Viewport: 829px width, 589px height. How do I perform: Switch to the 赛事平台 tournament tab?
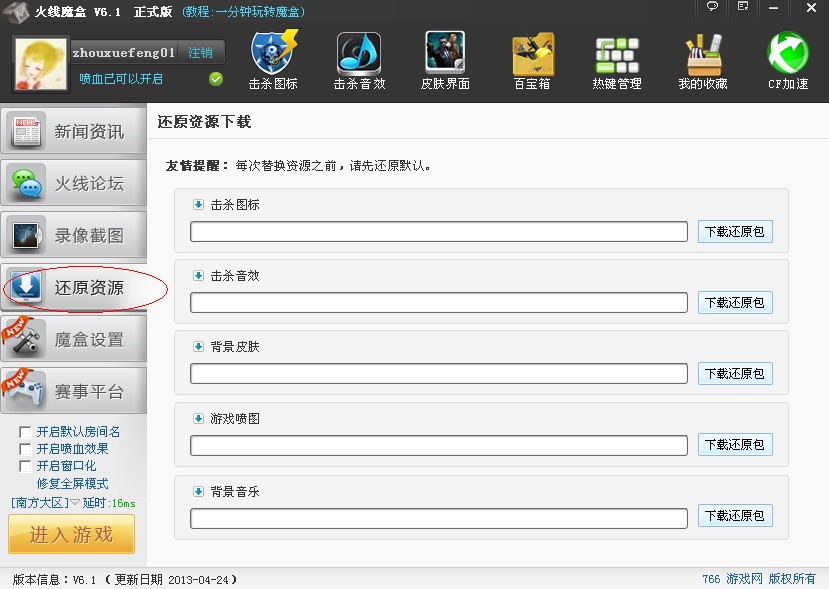pyautogui.click(x=73, y=391)
